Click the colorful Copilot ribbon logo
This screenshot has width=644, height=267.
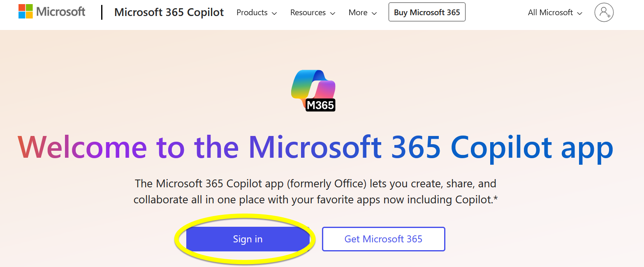[x=313, y=86]
